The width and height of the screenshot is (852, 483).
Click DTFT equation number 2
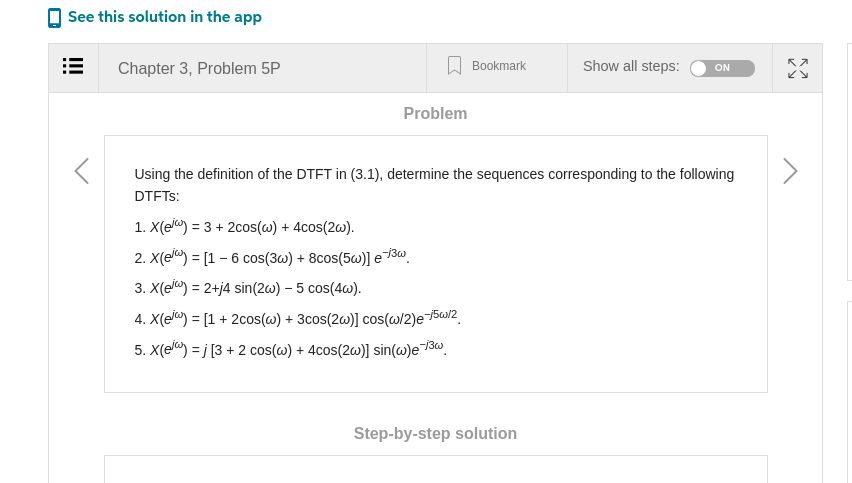(x=272, y=257)
